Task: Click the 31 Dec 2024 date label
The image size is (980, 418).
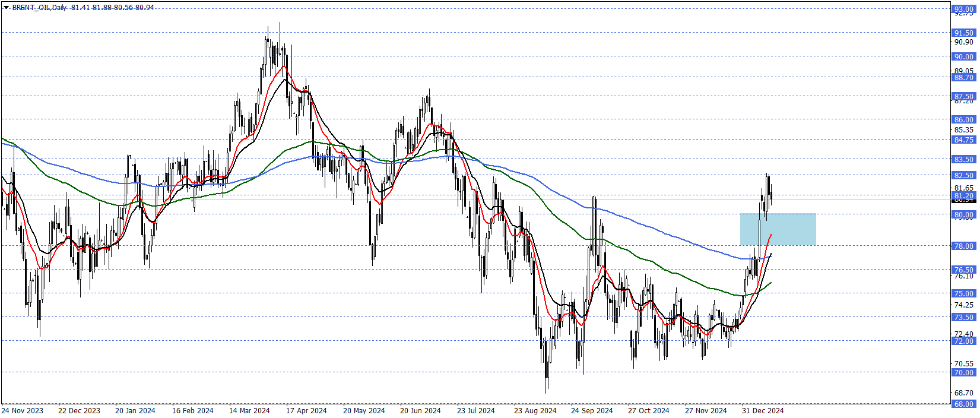Action: pos(763,410)
